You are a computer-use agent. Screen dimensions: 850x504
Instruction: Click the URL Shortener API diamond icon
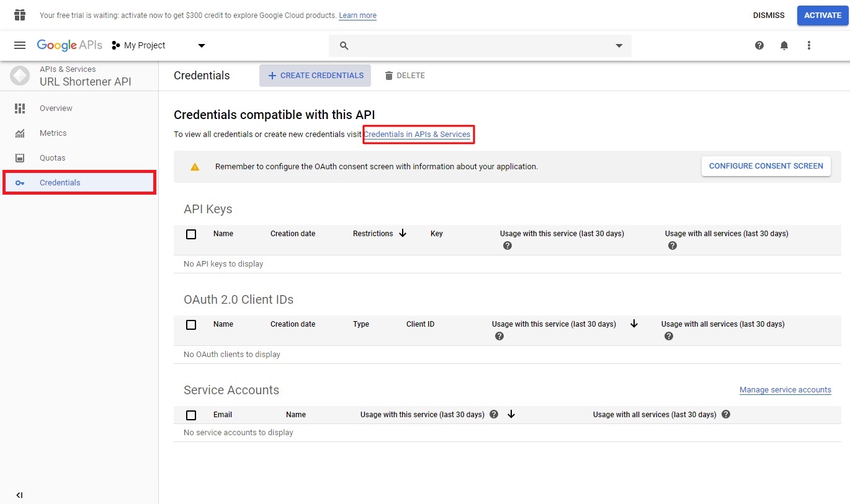point(20,76)
